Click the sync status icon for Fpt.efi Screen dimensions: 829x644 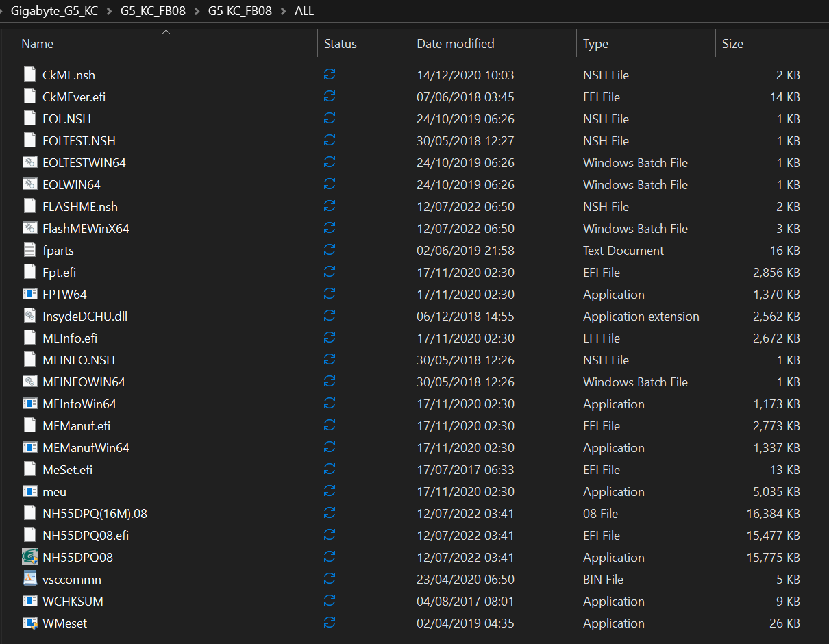pyautogui.click(x=330, y=272)
